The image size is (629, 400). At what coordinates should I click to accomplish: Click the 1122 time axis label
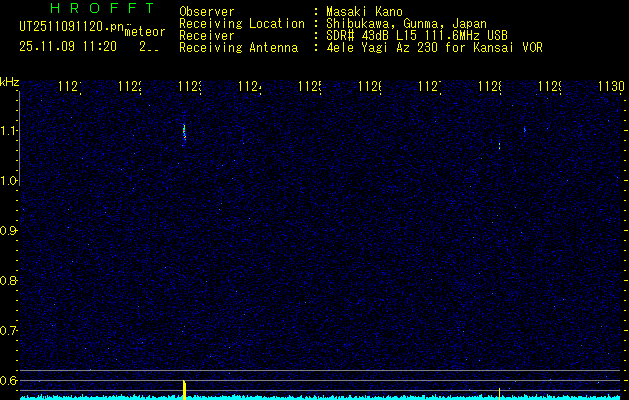(131, 86)
